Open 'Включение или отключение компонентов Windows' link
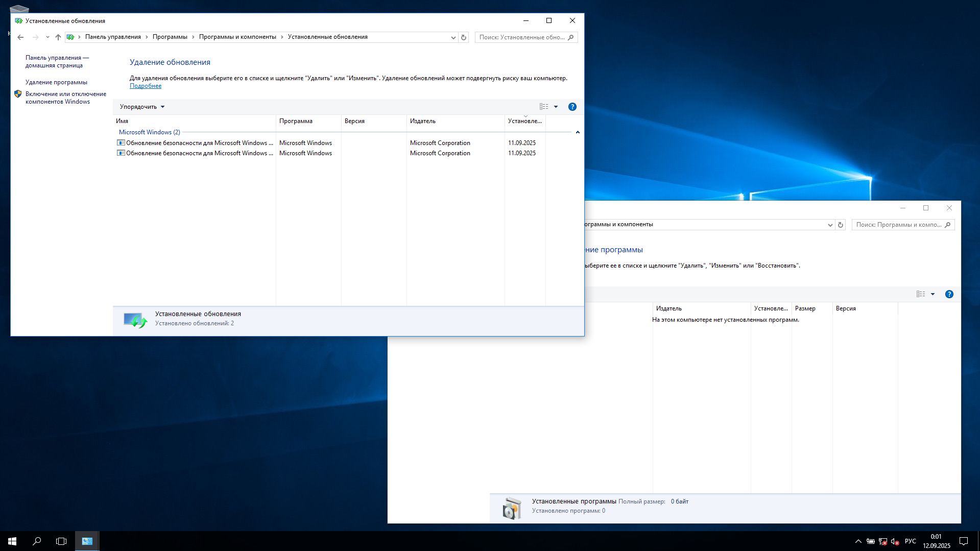This screenshot has height=551, width=980. 66,98
